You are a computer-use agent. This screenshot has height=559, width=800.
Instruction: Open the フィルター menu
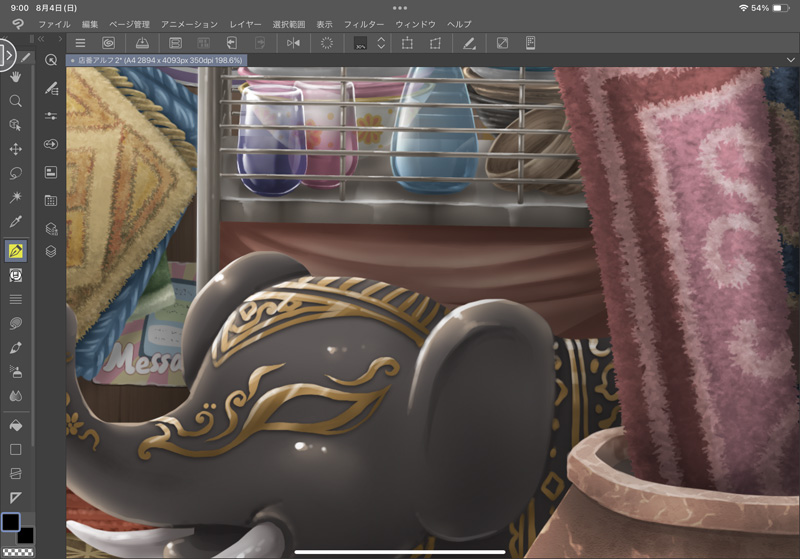pos(364,22)
